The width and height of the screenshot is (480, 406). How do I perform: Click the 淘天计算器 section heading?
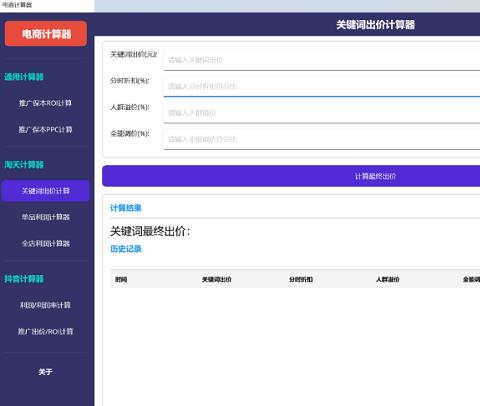tap(24, 164)
